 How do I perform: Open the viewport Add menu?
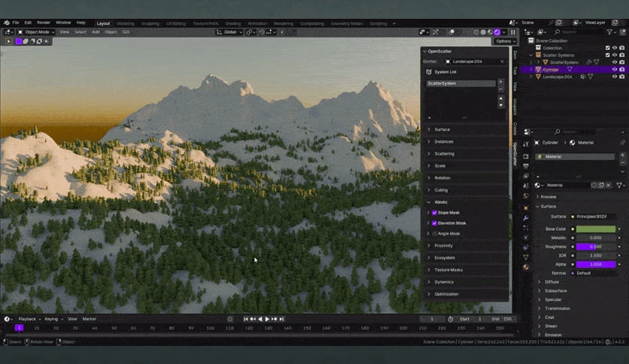pos(96,32)
